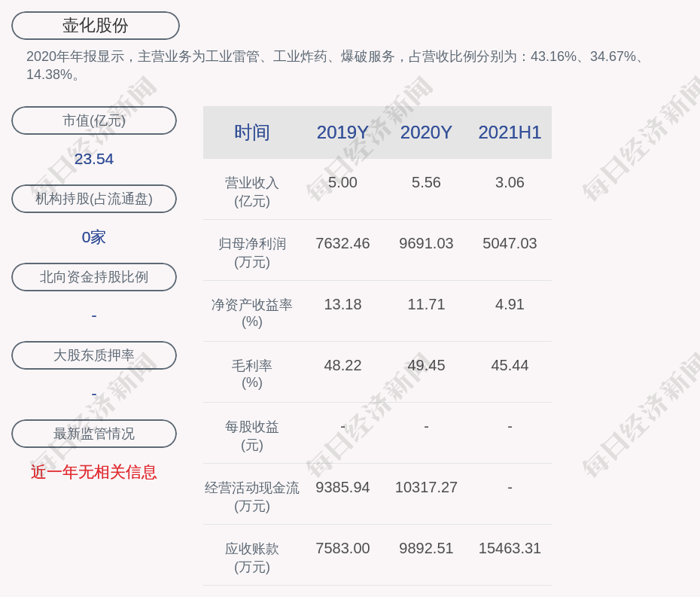Select the 2021H1 column header
The image size is (700, 597).
coord(510,132)
